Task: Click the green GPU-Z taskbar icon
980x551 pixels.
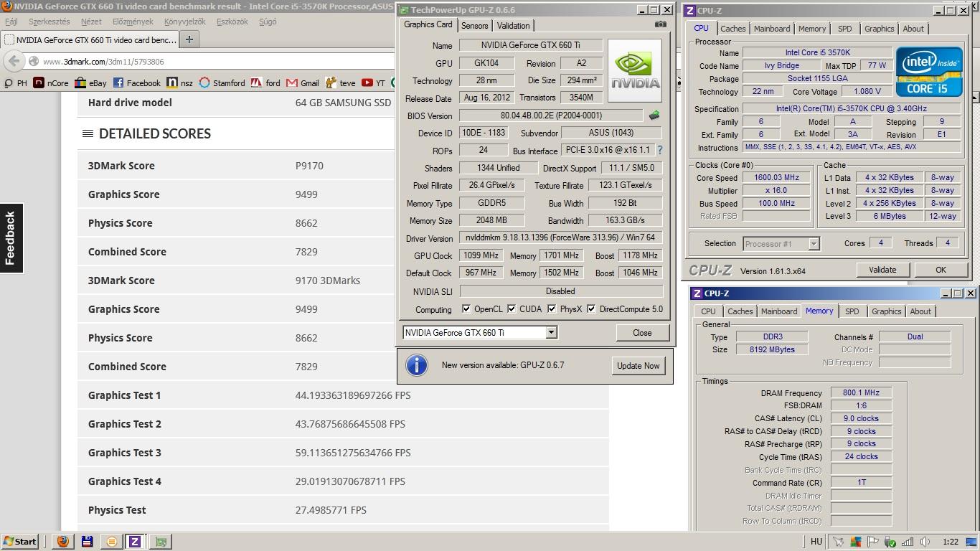Action: pyautogui.click(x=161, y=542)
